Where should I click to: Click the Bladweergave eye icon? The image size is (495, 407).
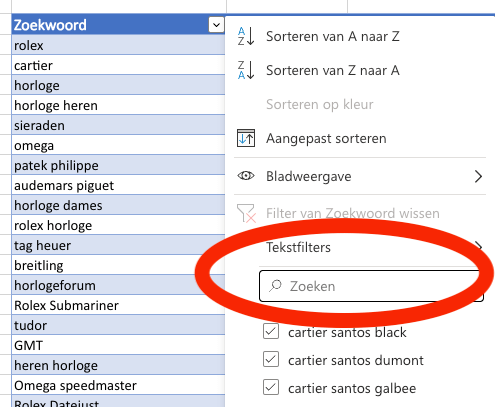point(246,176)
